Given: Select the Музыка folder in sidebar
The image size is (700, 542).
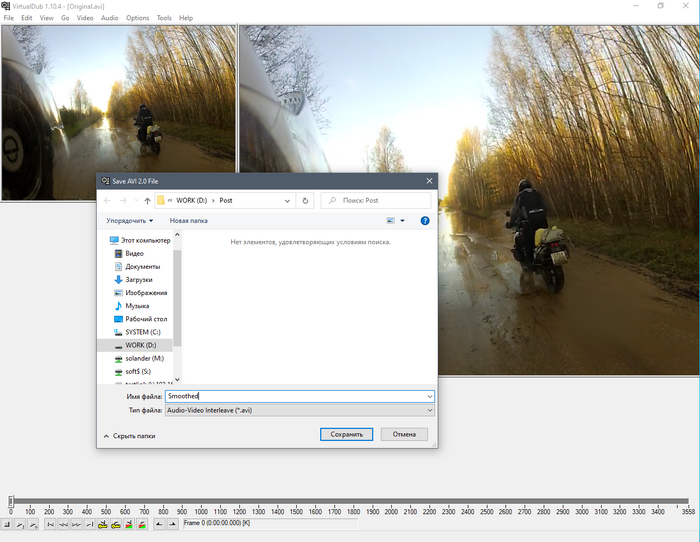Looking at the screenshot, I should click(x=137, y=306).
